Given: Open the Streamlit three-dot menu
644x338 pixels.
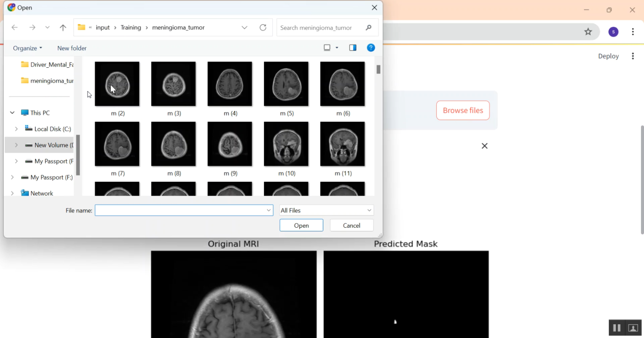Looking at the screenshot, I should click(x=632, y=56).
